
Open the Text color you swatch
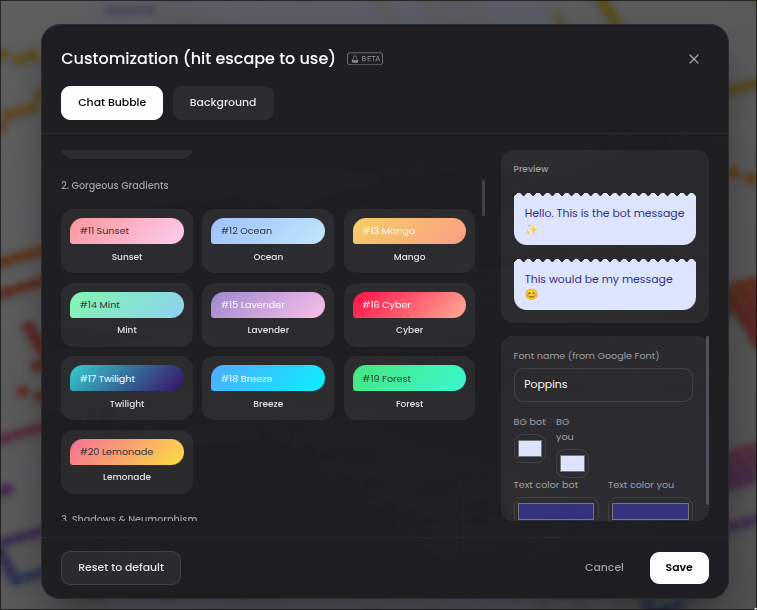point(650,511)
